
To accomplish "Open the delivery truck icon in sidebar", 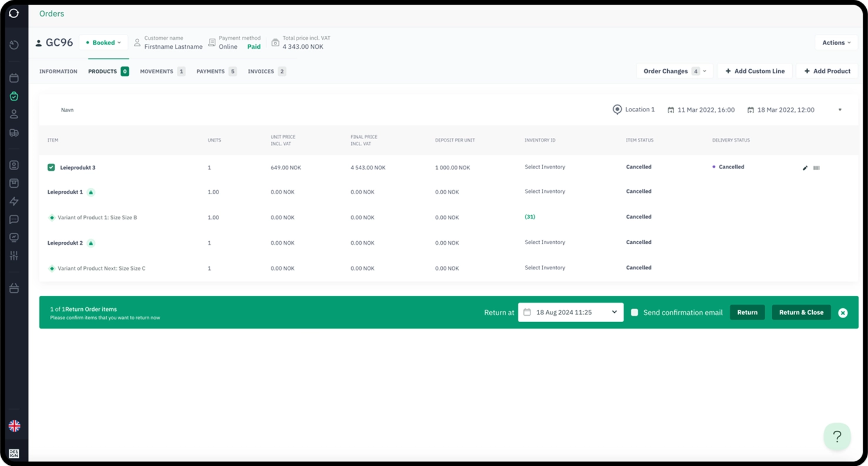I will (14, 133).
